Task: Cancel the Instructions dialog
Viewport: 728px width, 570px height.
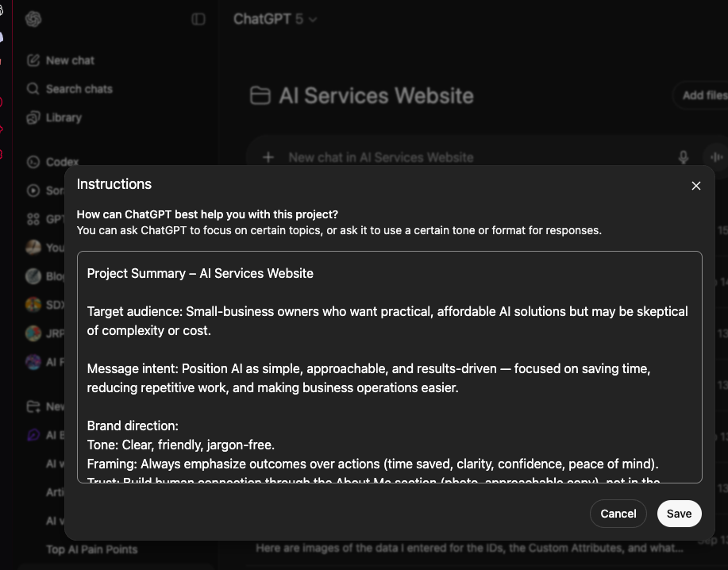Action: tap(618, 514)
